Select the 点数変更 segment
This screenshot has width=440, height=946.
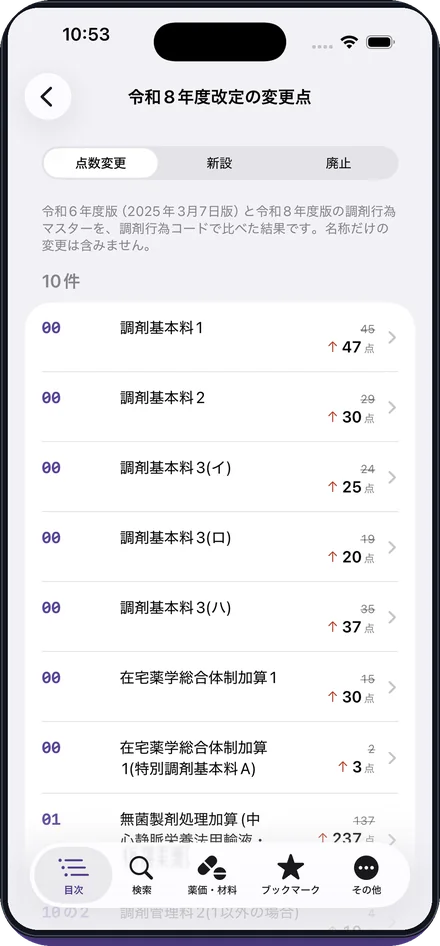coord(101,163)
